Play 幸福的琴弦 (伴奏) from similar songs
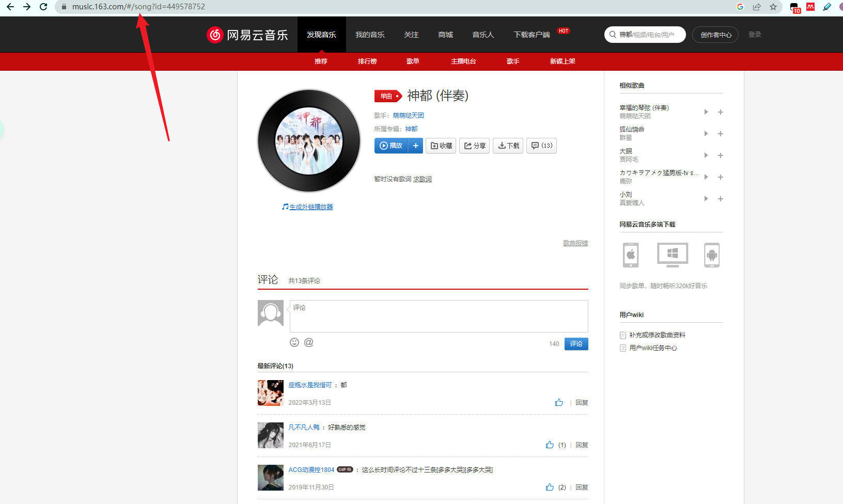The height and width of the screenshot is (504, 843). click(706, 112)
